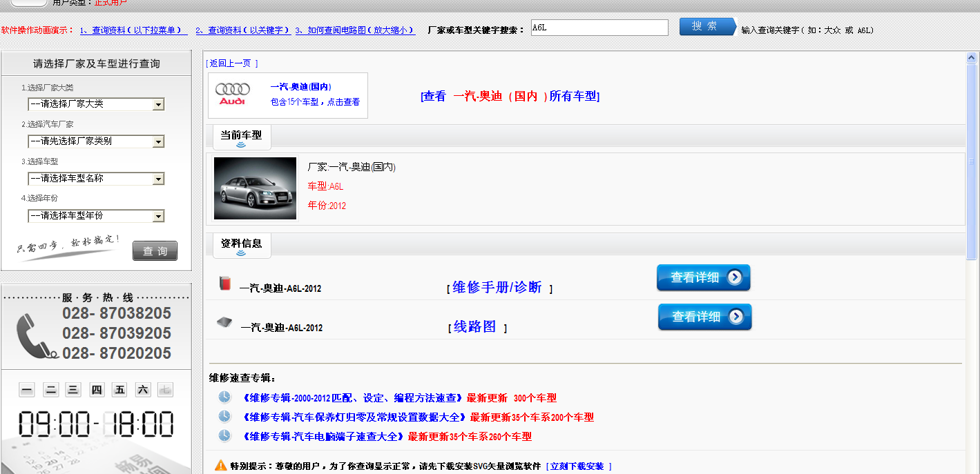Click 包含15个车型,点击查看 link
This screenshot has width=980, height=474.
(315, 102)
